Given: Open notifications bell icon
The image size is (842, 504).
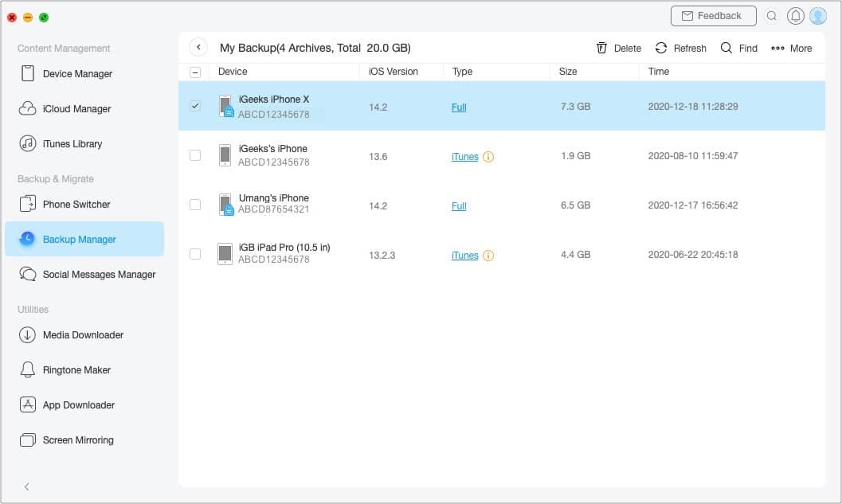Looking at the screenshot, I should click(x=795, y=16).
